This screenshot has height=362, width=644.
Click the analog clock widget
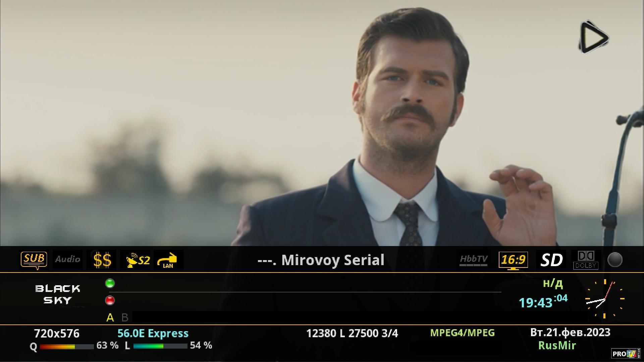click(605, 299)
